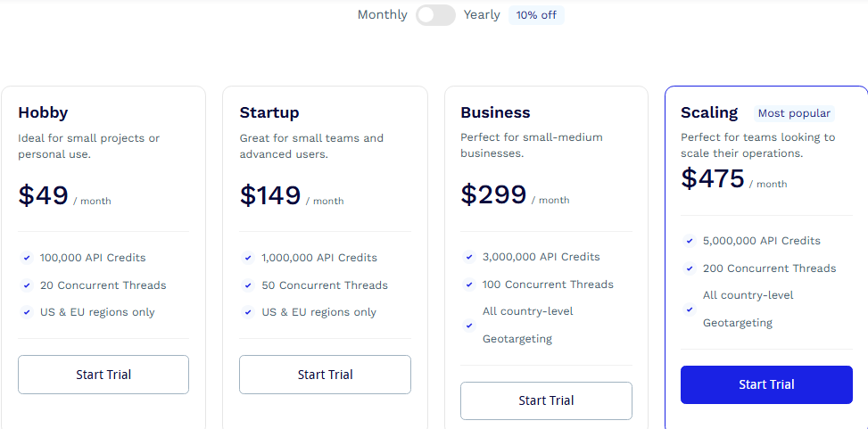Click the Monthly billing label
The width and height of the screenshot is (868, 429).
382,15
